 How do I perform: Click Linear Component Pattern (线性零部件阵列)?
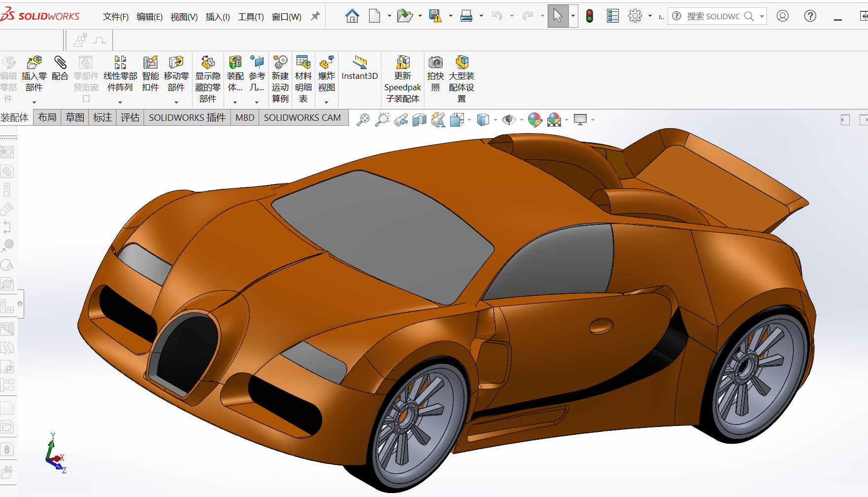coord(120,74)
